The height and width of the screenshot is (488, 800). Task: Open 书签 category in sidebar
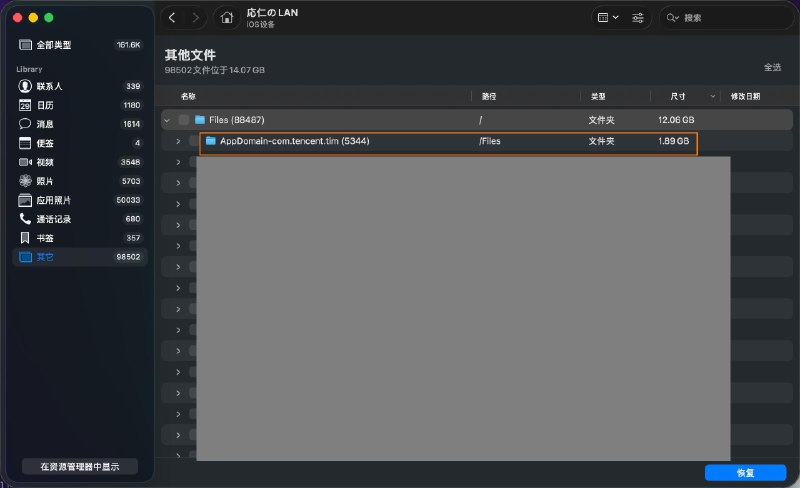click(x=80, y=238)
